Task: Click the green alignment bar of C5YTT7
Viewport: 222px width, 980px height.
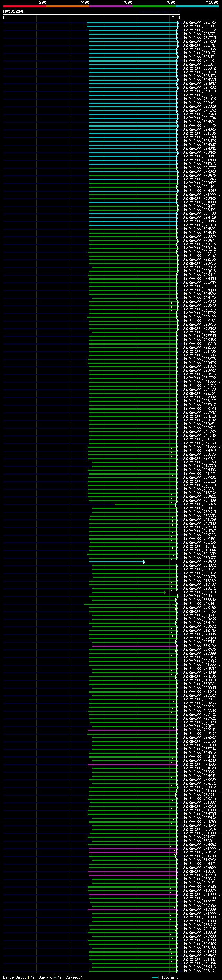Action: 133,168
